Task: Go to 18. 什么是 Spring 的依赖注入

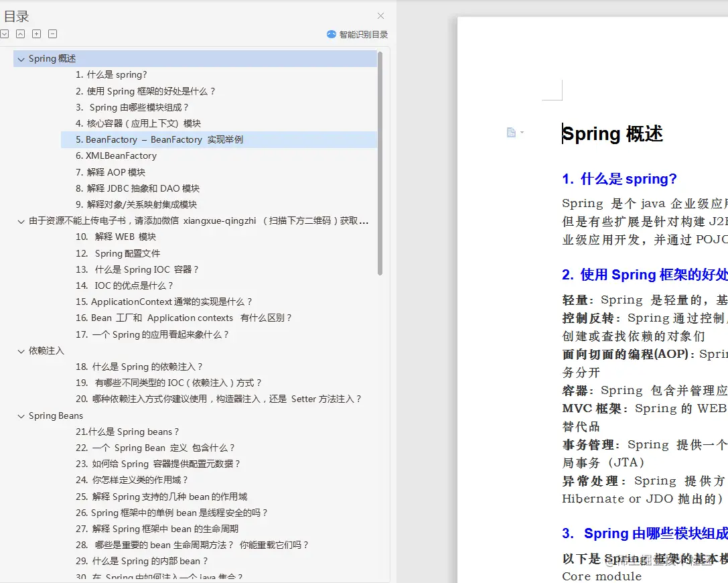Action: click(x=139, y=367)
